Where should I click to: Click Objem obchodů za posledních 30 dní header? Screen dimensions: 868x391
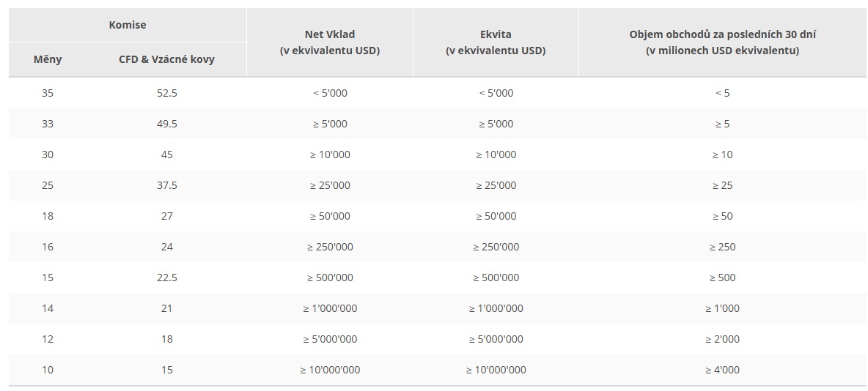722,42
